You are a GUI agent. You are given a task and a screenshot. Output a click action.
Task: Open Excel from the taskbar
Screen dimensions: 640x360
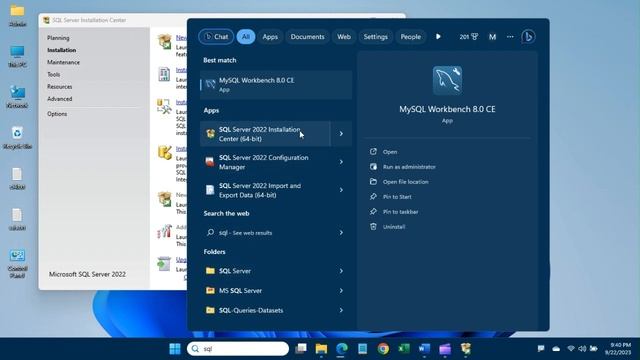click(404, 349)
